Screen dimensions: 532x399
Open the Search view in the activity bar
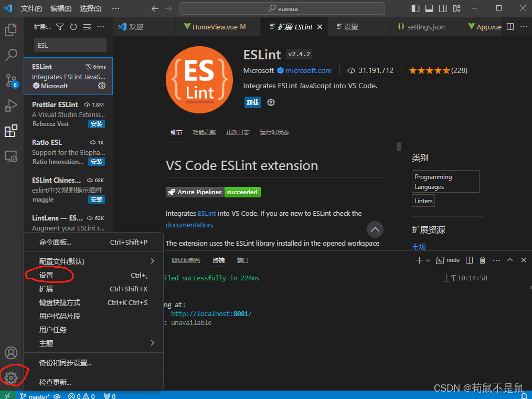(12, 55)
